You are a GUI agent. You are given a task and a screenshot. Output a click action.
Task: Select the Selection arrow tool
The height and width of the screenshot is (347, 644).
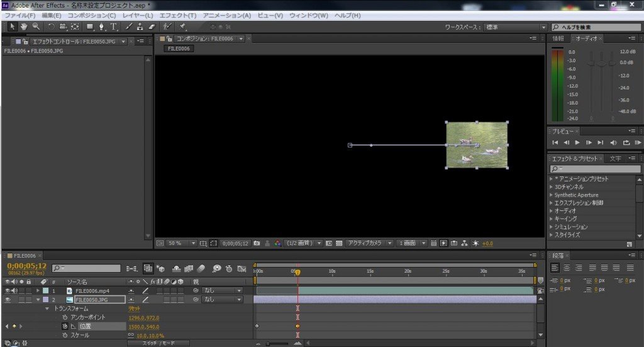[13, 26]
